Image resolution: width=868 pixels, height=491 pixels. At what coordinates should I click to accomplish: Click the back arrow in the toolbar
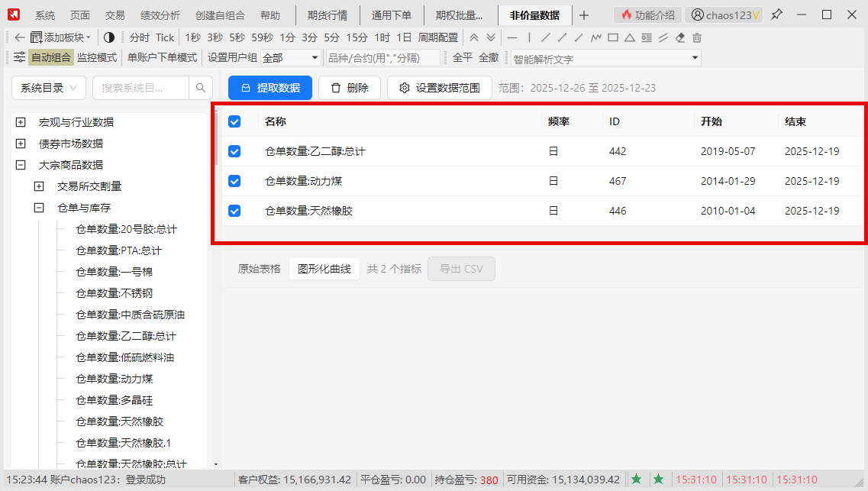coord(20,37)
